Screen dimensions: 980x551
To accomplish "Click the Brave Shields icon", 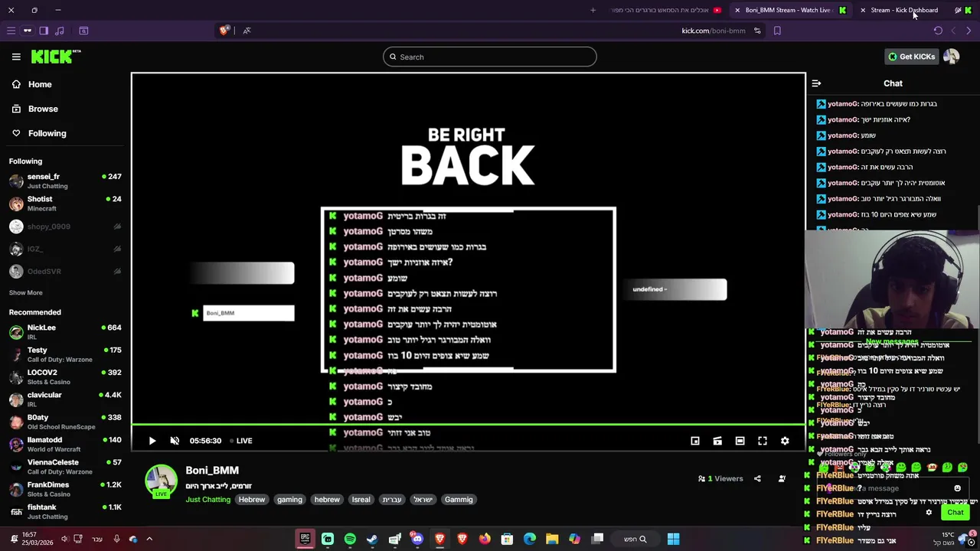I will 224,31.
